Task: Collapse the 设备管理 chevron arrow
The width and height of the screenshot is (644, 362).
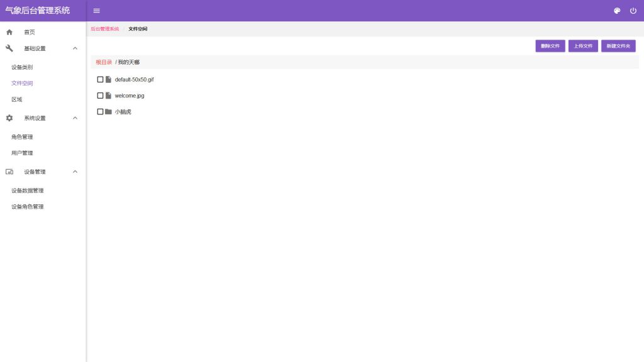Action: coord(75,172)
